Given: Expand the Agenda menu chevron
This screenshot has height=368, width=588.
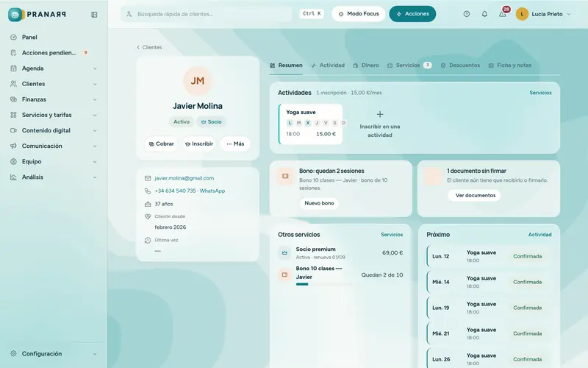Looking at the screenshot, I should (x=95, y=68).
